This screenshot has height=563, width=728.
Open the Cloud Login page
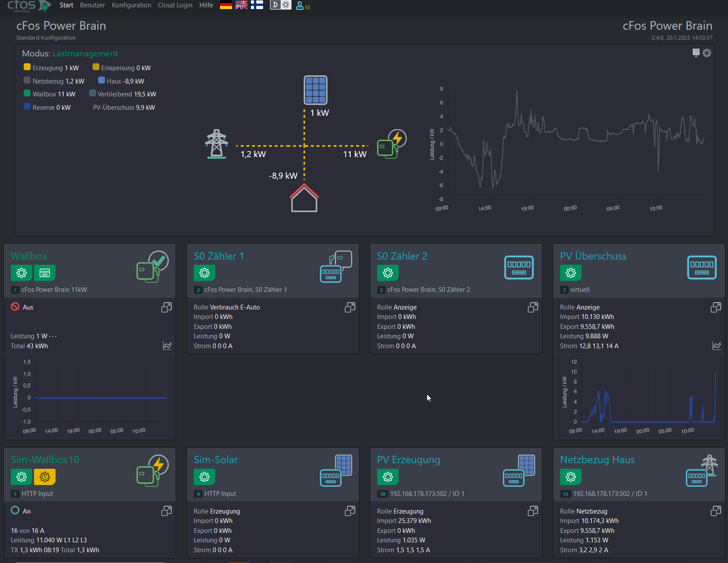coord(175,5)
